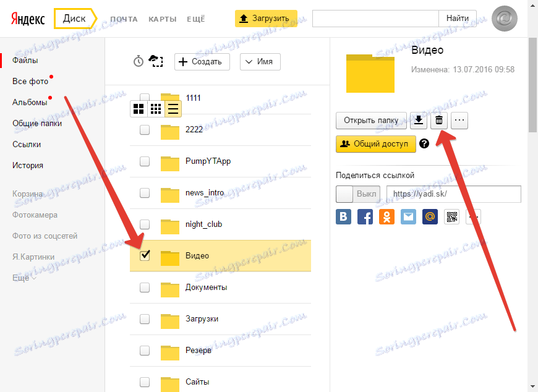The image size is (538, 392).
Task: Select the 1111 folder name
Action: coord(193,98)
